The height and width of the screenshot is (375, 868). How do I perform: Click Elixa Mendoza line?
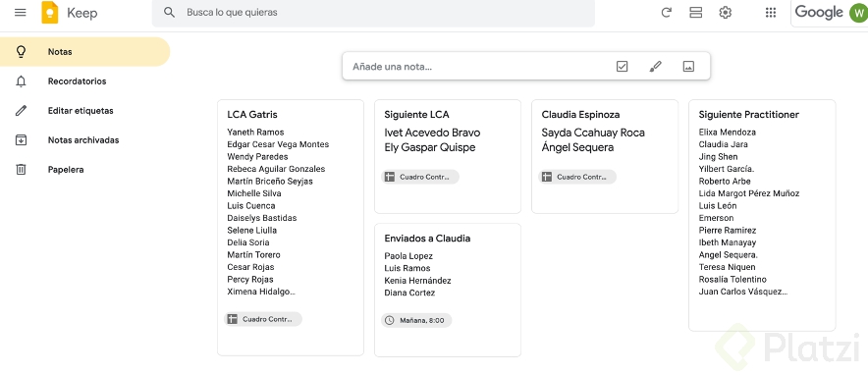pyautogui.click(x=727, y=133)
